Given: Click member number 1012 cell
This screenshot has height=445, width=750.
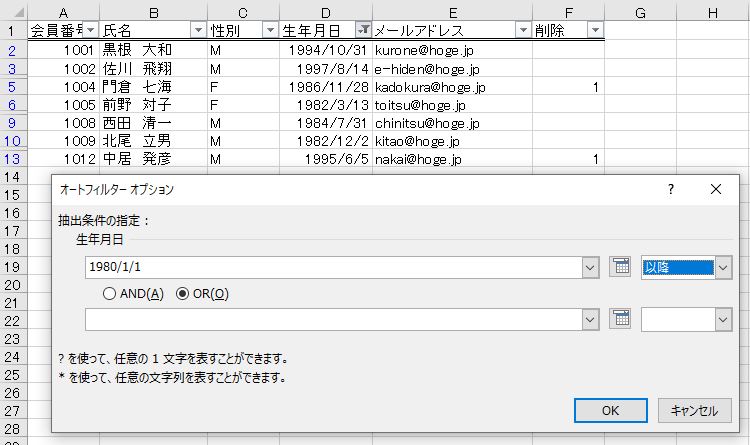Looking at the screenshot, I should 63,159.
